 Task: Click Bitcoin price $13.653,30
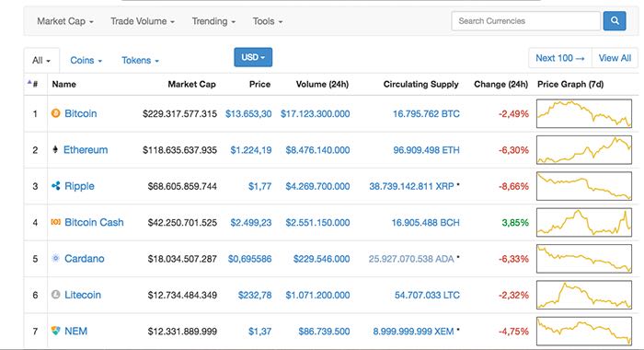248,114
